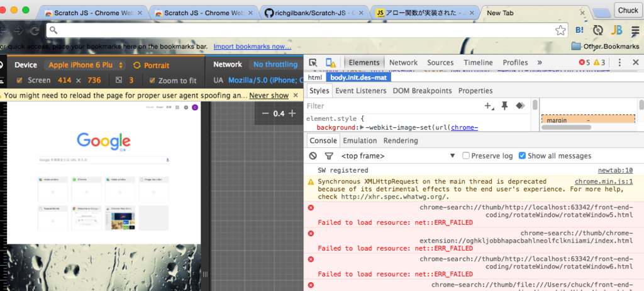Viewport: 644px width, 291px height.
Task: Open newtab:10 source link
Action: [615, 171]
